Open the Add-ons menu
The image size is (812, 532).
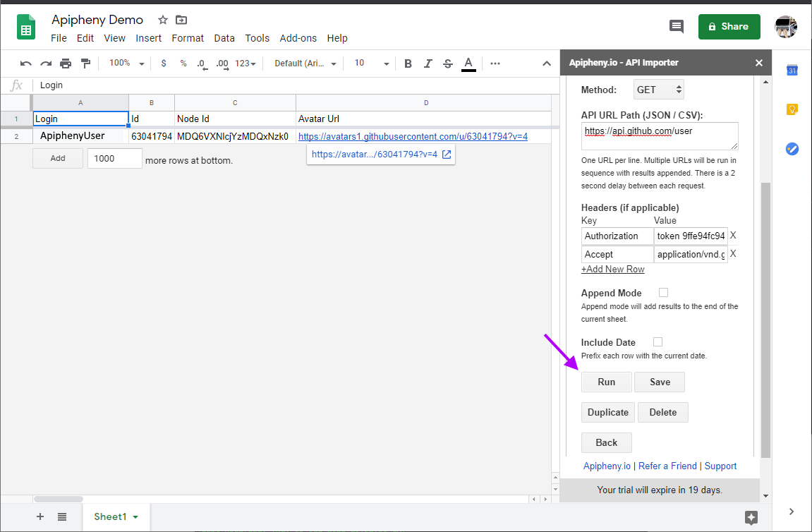(x=298, y=38)
